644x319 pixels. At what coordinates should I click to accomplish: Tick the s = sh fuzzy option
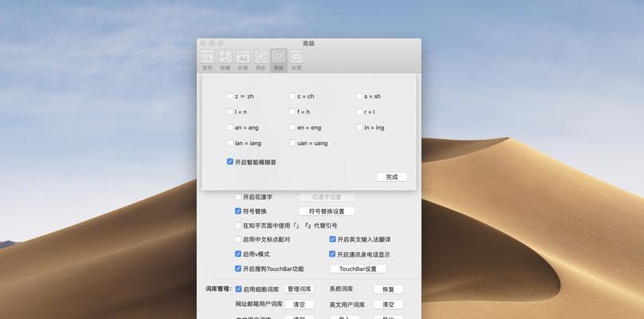point(359,96)
